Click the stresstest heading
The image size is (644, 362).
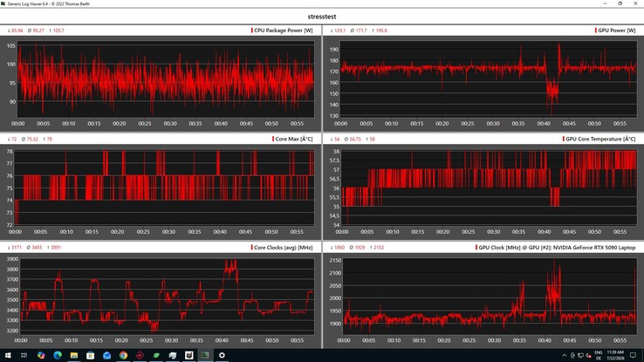(x=322, y=17)
